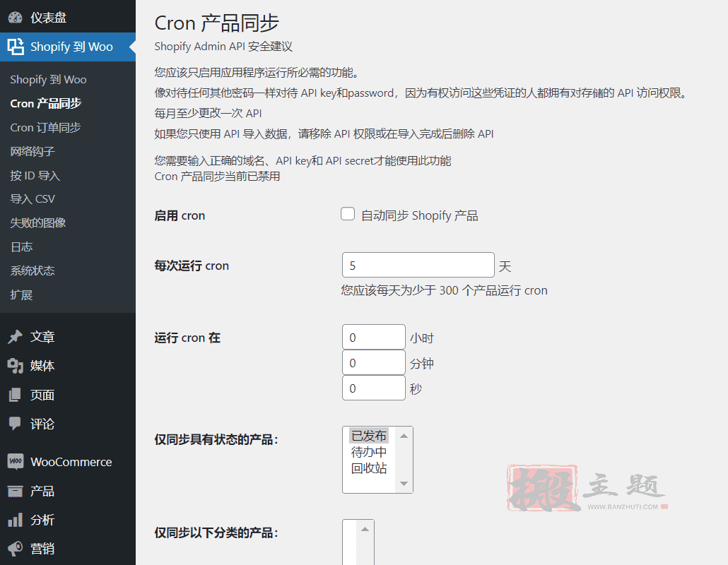Click the comment bubble icon beside 评论
Screen dimensions: 728x565
tap(16, 424)
